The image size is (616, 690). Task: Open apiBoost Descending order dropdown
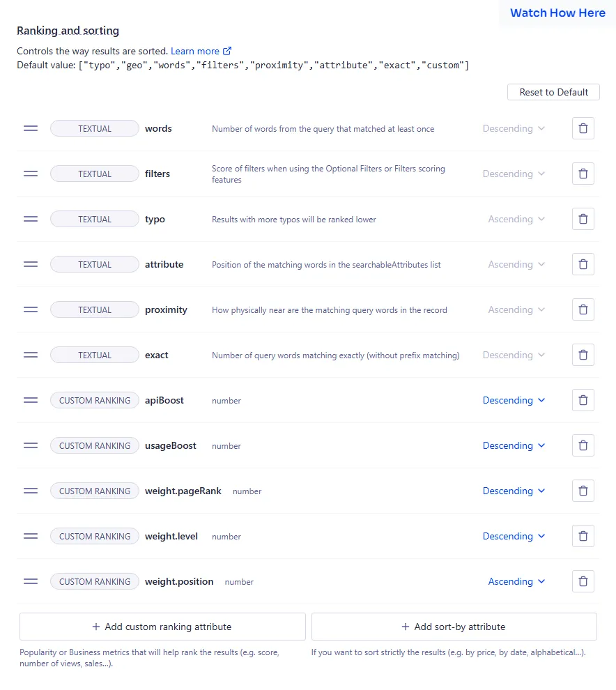tap(514, 400)
